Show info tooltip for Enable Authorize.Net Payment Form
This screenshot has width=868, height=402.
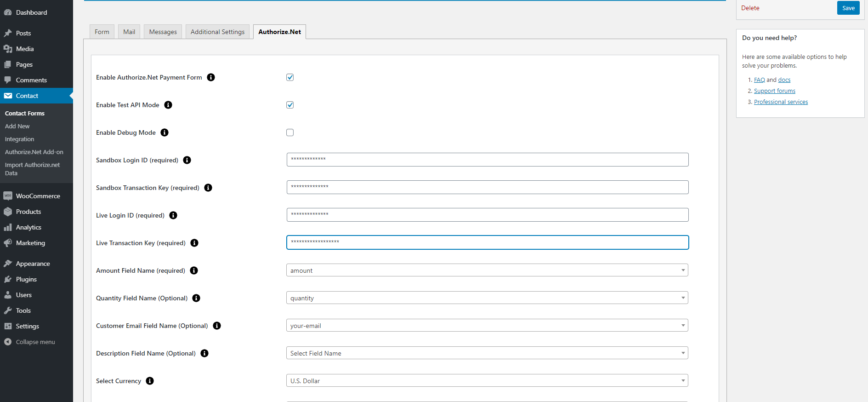coord(211,77)
